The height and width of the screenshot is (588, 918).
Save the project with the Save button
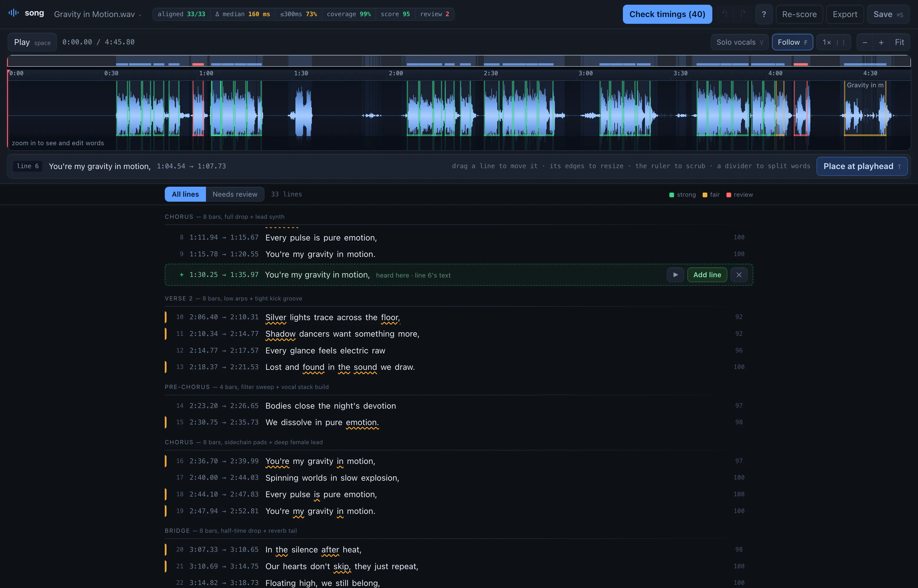click(x=888, y=14)
